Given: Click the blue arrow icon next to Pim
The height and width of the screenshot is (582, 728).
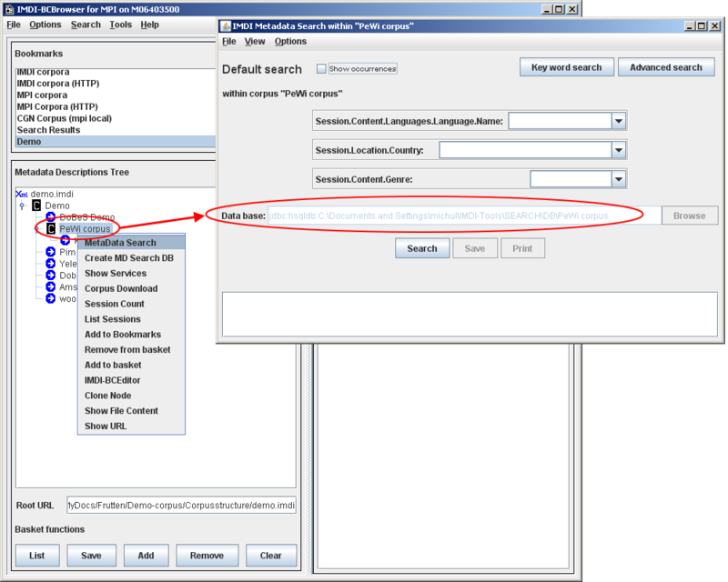Looking at the screenshot, I should (49, 250).
